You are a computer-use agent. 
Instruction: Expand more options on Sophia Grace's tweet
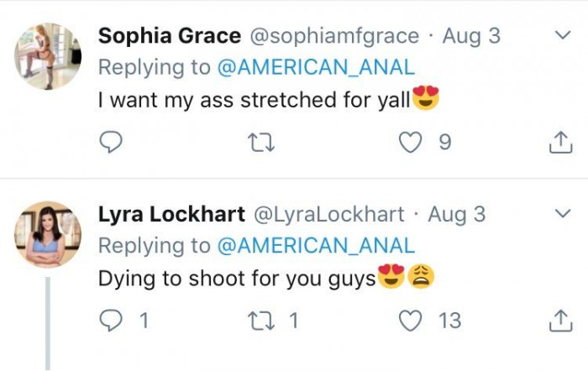click(561, 35)
